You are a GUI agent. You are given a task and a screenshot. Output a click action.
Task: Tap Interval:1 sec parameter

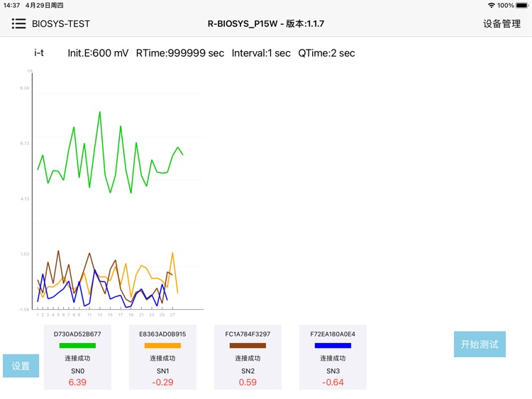pos(261,53)
